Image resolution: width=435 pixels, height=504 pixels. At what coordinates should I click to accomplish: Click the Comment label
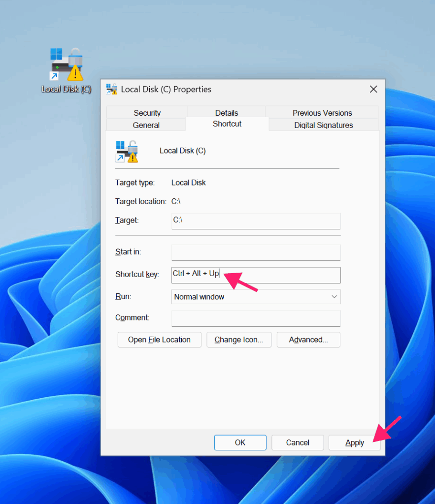point(132,317)
